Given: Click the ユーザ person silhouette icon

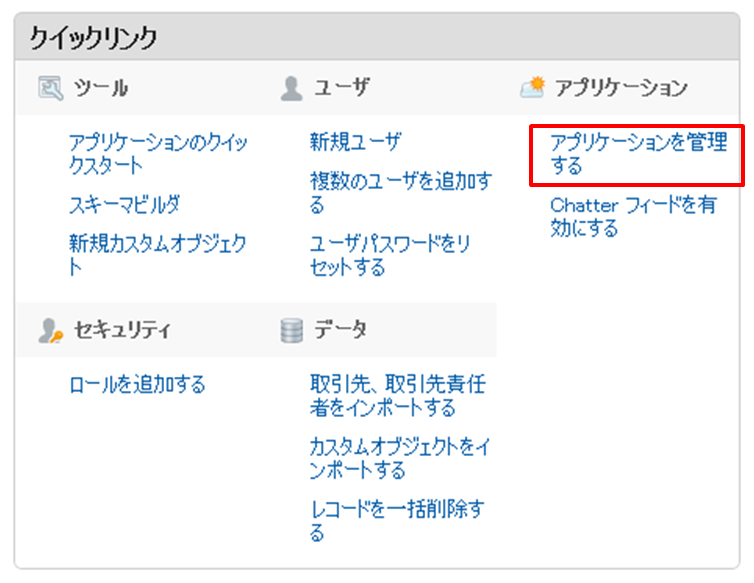Looking at the screenshot, I should tap(291, 89).
